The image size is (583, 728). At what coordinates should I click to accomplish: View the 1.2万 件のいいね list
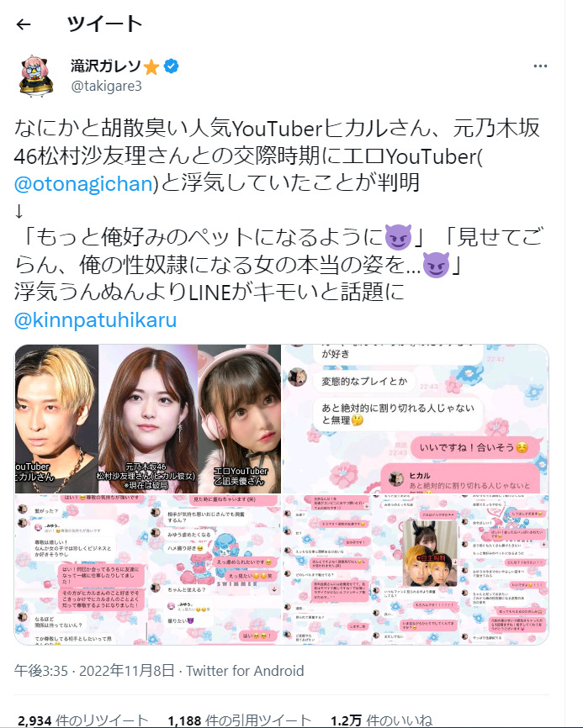pos(381,720)
